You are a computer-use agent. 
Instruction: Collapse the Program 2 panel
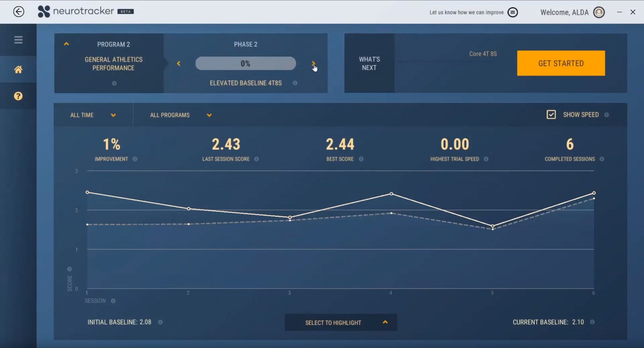tap(66, 44)
